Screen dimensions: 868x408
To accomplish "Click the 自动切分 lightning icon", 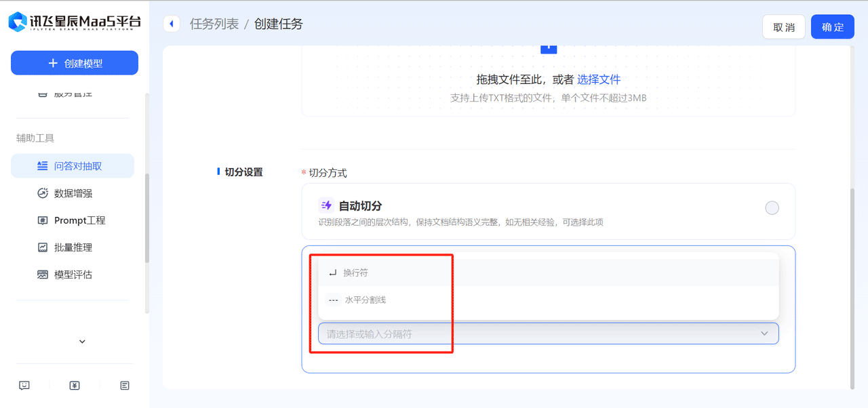I will [x=326, y=205].
